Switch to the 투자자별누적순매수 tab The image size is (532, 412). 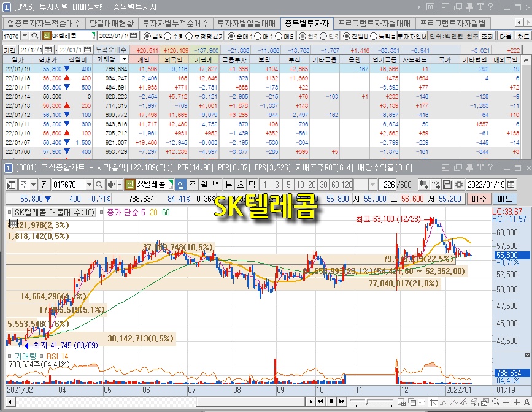[175, 23]
